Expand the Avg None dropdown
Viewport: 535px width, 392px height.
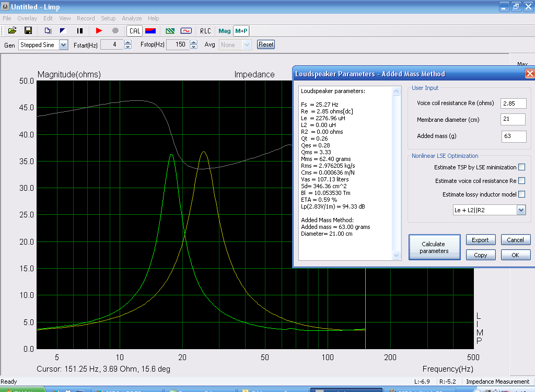(247, 45)
